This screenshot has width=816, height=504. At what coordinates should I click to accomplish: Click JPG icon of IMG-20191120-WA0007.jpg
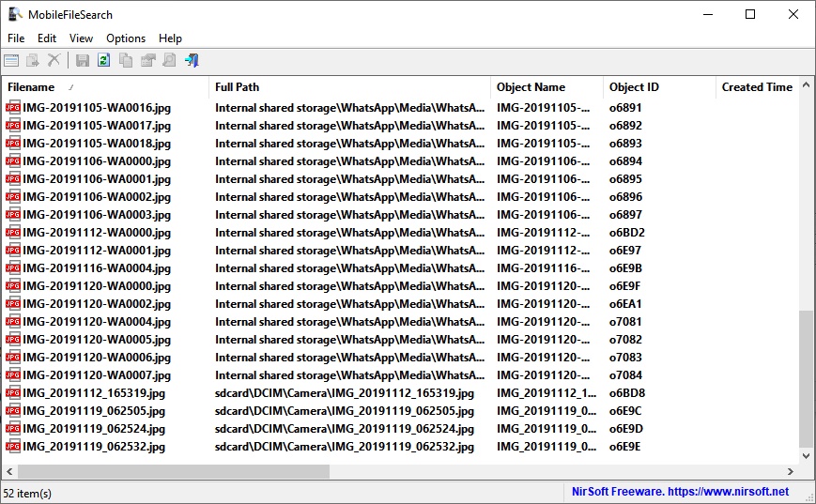point(13,375)
